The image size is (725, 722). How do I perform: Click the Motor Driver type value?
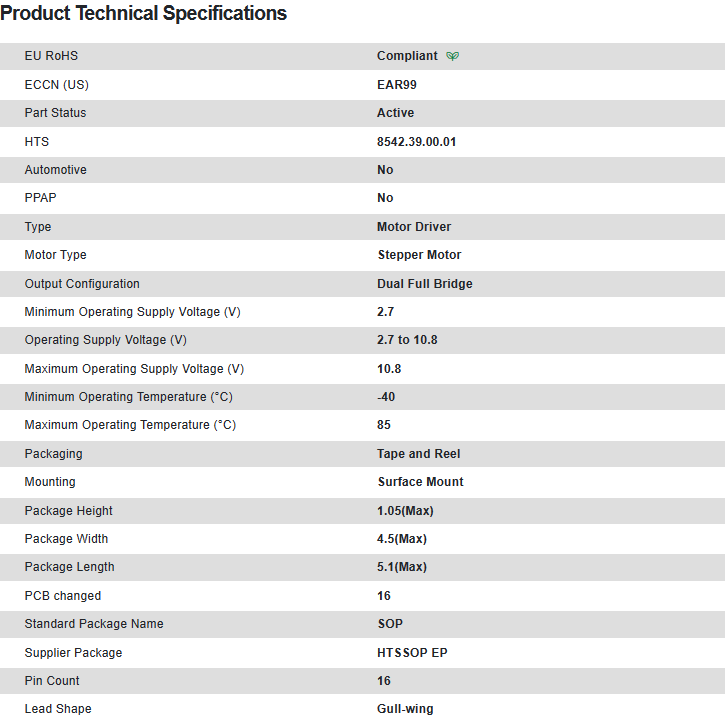point(414,227)
